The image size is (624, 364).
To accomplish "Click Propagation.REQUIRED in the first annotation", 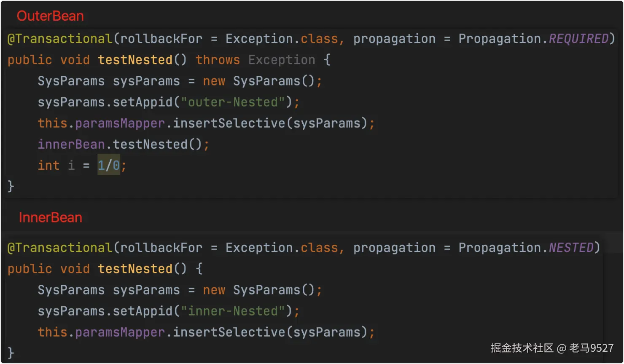I will tap(533, 39).
